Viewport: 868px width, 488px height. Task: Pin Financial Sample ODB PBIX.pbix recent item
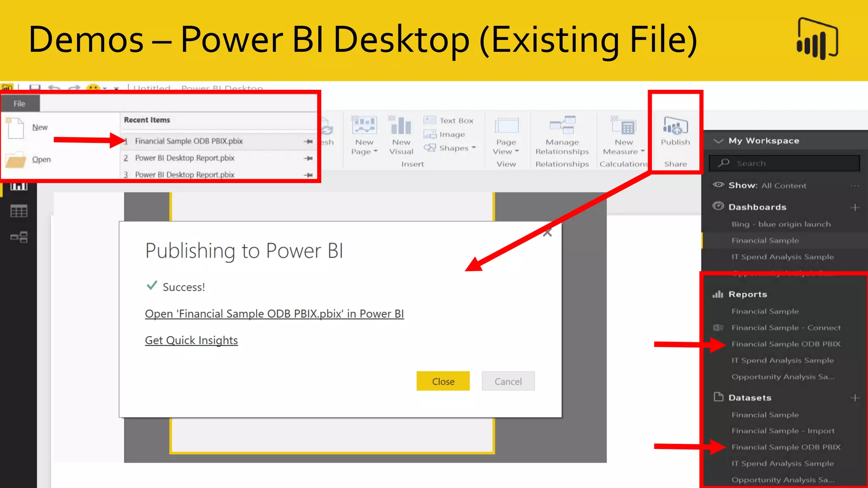tap(309, 141)
